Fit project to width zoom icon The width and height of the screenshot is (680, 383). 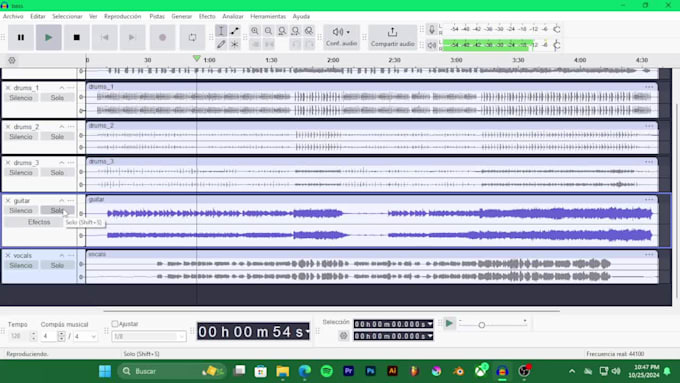pos(295,31)
